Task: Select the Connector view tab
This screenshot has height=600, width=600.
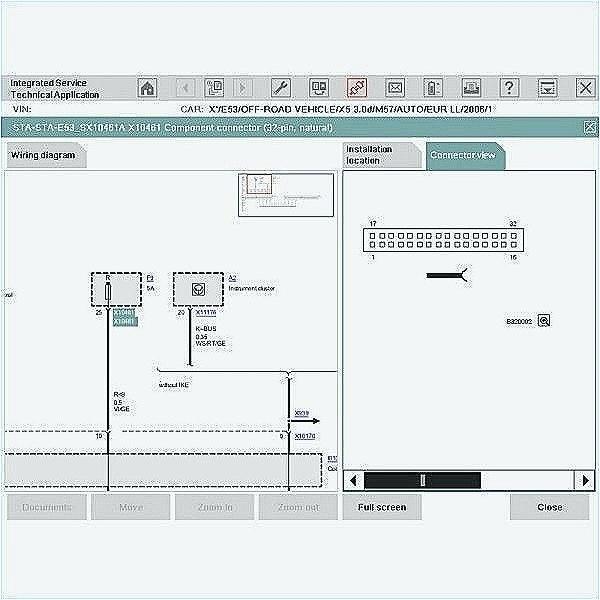Action: [x=465, y=155]
